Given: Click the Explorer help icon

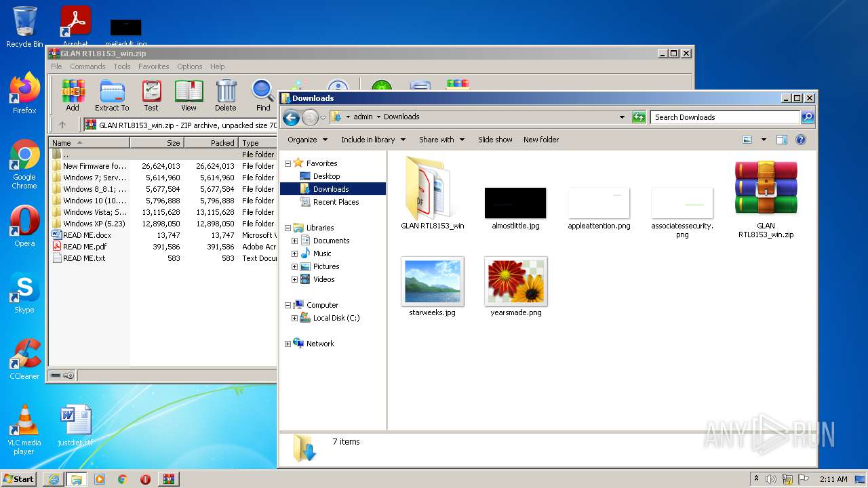Looking at the screenshot, I should click(800, 140).
